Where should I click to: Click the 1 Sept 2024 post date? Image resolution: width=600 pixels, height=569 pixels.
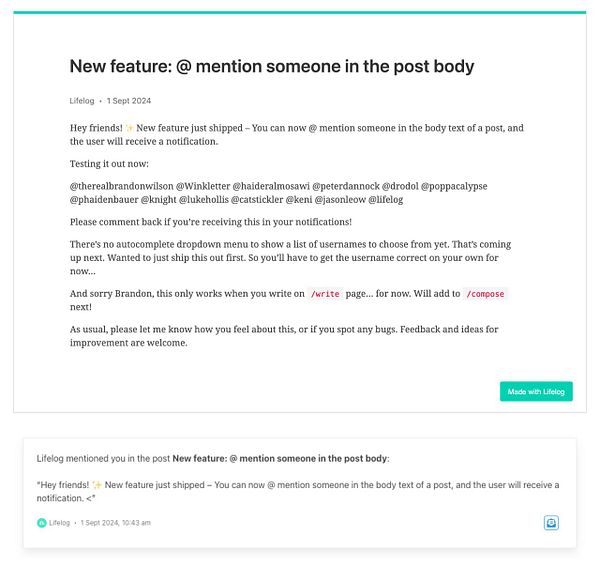point(129,101)
